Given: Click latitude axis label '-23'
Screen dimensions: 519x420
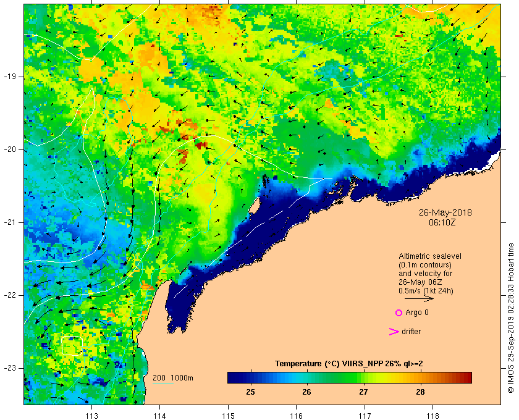Looking at the screenshot, I should coord(9,367).
